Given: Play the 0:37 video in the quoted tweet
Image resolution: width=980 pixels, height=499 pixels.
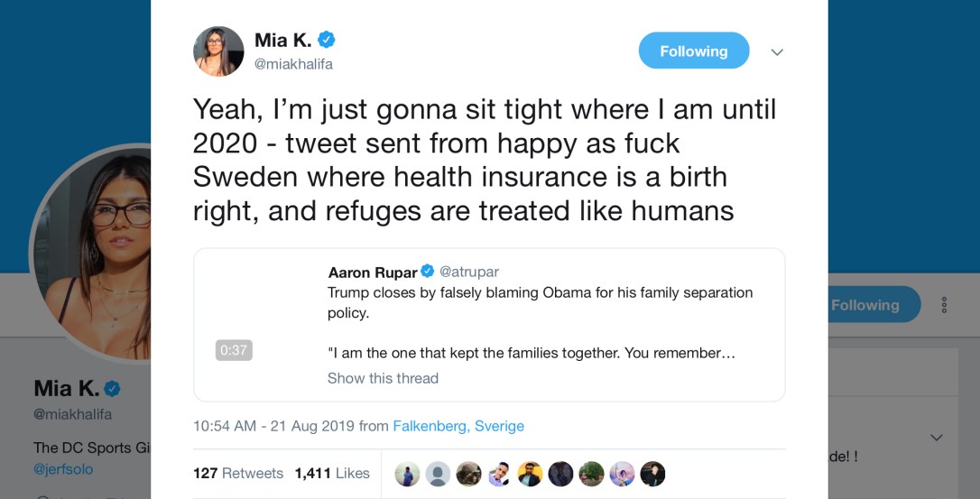Looking at the screenshot, I should tap(234, 350).
